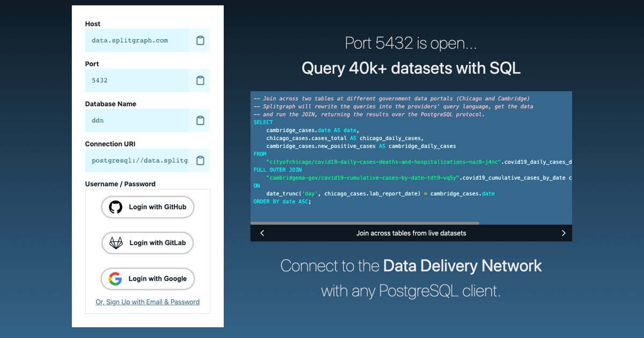Login with Google
The height and width of the screenshot is (338, 644).
pos(148,279)
